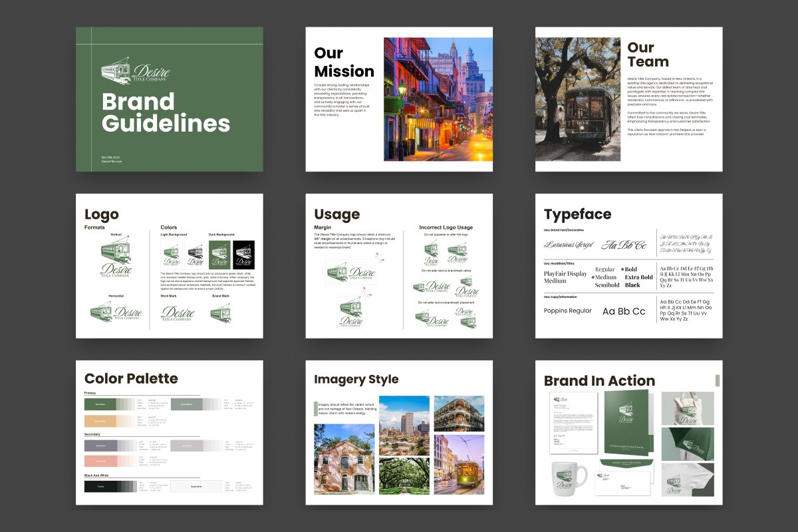
Task: Click the pink historic house photo
Action: tap(344, 459)
